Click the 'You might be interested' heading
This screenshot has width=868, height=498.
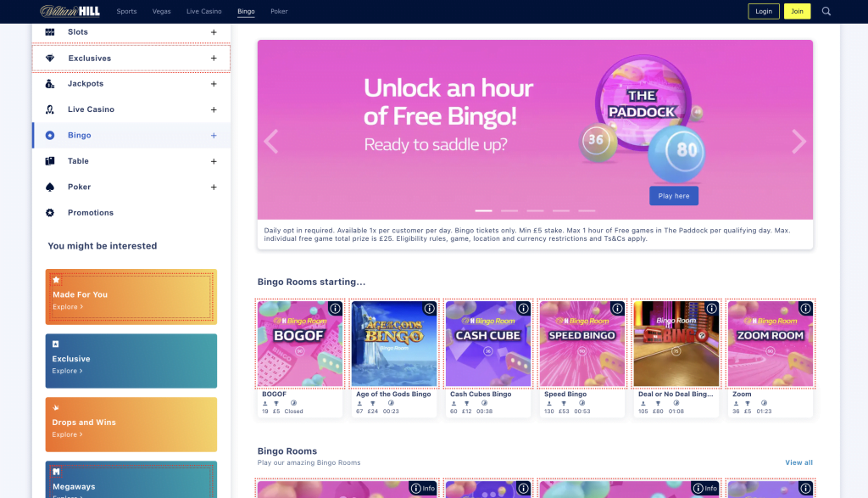(103, 246)
